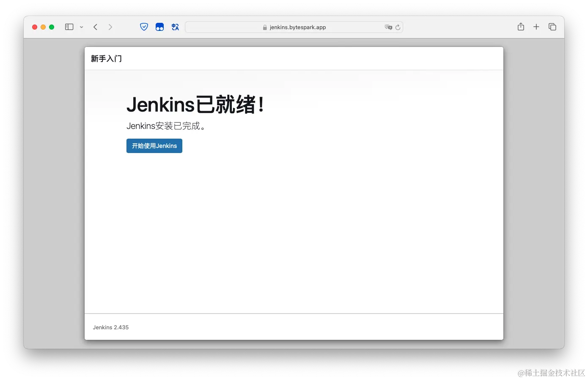Reload the Jenkins page
This screenshot has width=588, height=380.
tap(398, 27)
